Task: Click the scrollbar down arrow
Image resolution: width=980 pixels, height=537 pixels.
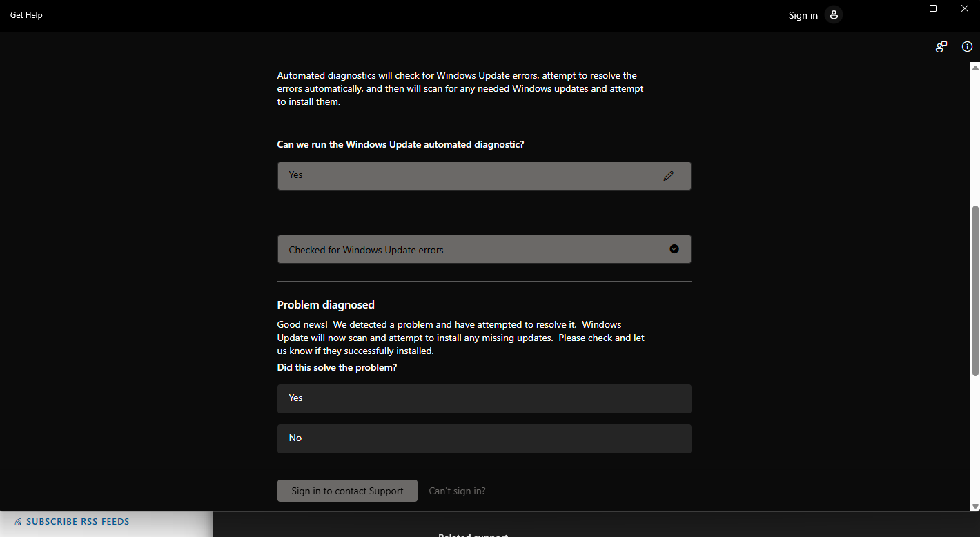Action: tap(975, 506)
